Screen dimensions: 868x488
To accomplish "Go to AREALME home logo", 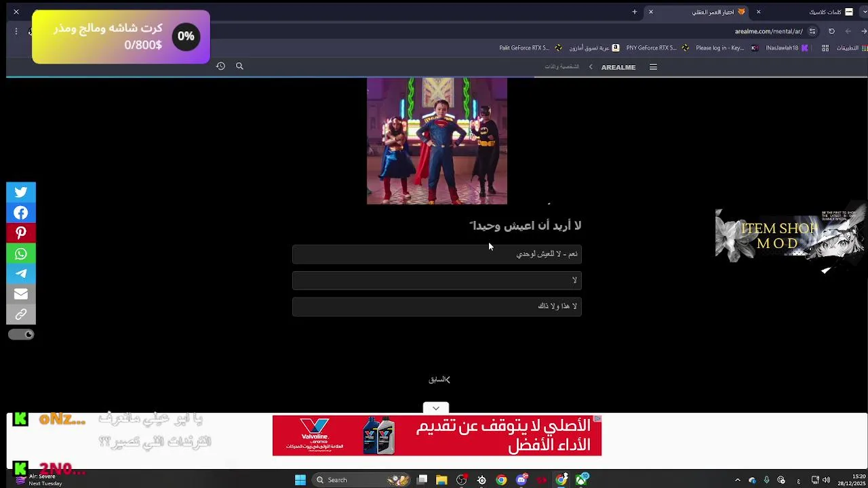I will [618, 67].
